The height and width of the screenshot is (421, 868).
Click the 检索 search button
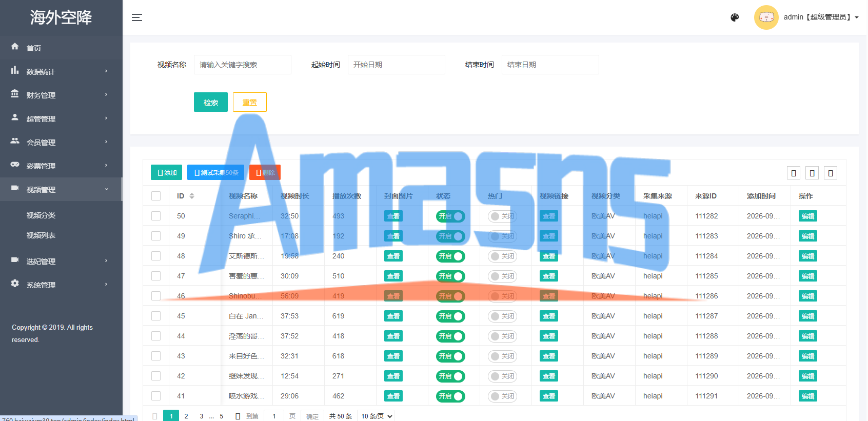pos(211,102)
